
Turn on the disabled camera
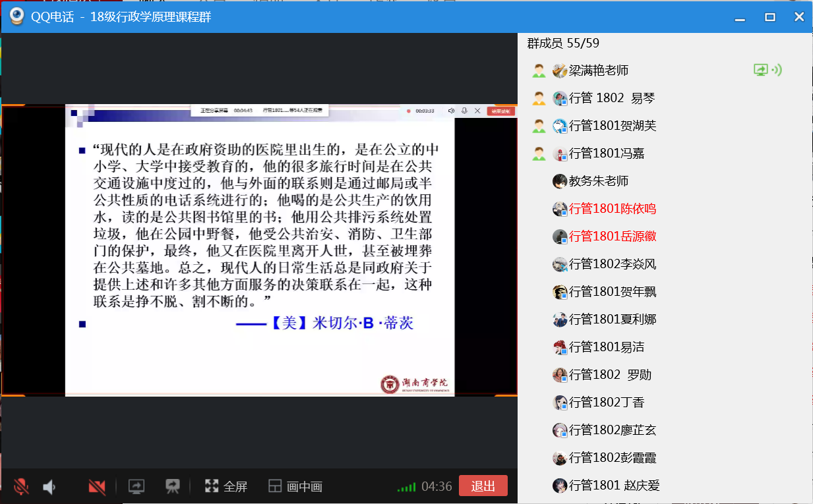tap(97, 487)
